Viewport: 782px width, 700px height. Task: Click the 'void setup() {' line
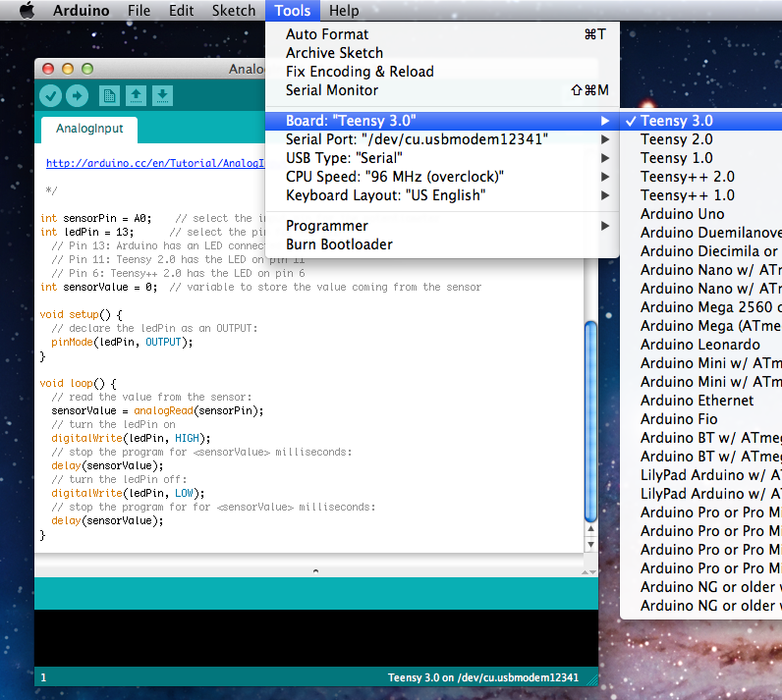tap(81, 315)
